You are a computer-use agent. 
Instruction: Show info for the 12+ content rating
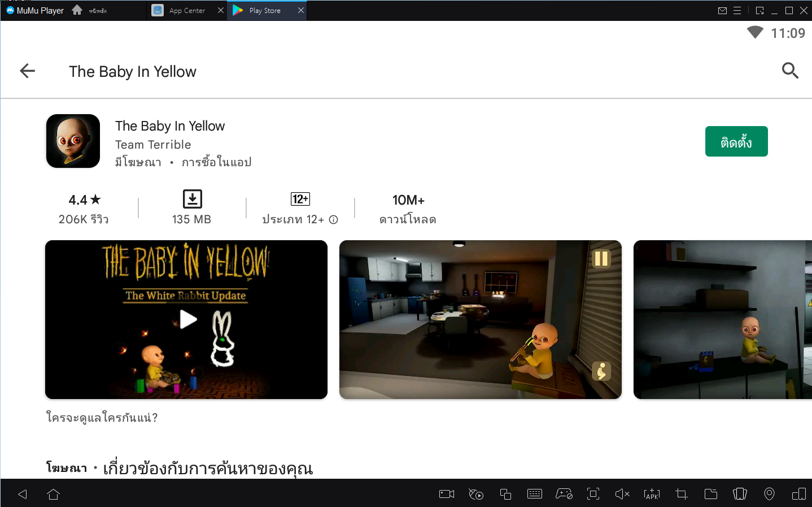click(334, 220)
